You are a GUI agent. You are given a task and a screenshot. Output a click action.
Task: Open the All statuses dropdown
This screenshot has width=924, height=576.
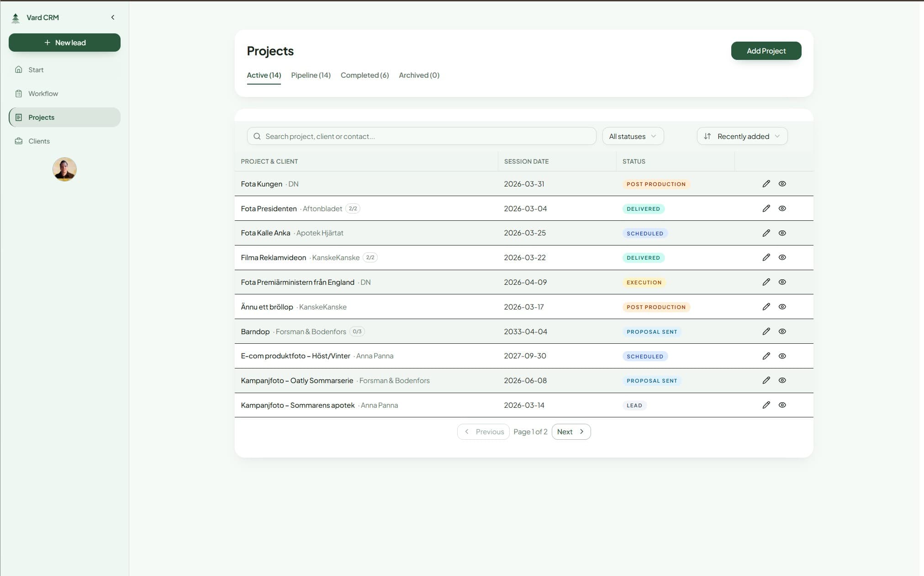coord(633,136)
